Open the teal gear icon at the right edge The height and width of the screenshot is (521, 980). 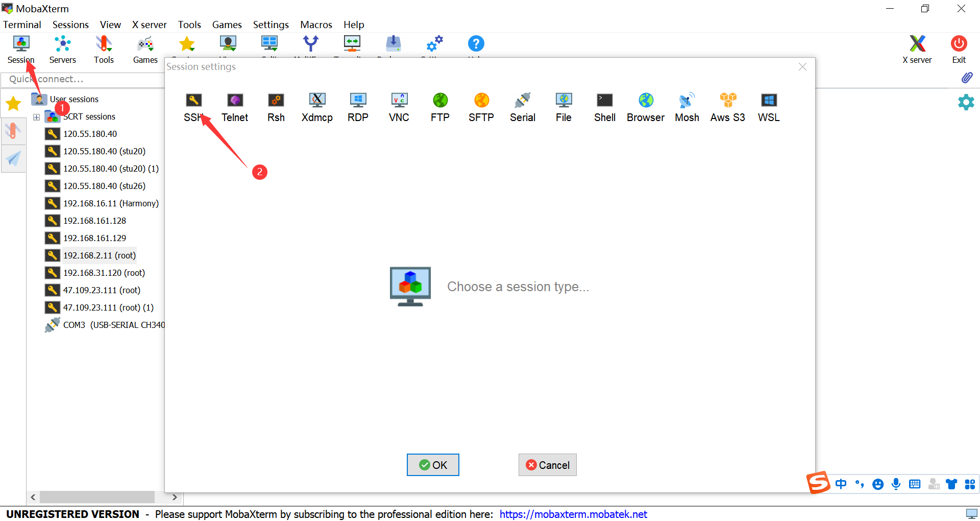click(966, 102)
